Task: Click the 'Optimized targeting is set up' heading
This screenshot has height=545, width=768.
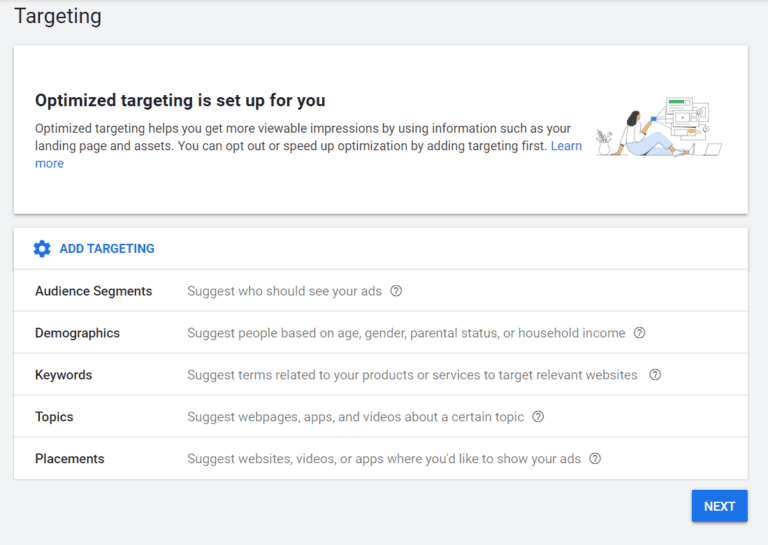Action: click(x=180, y=100)
